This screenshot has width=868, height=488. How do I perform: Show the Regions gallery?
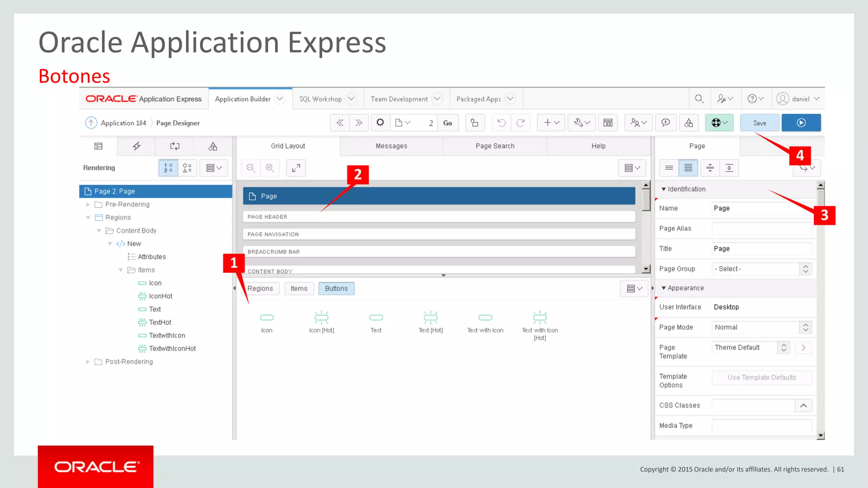[260, 288]
